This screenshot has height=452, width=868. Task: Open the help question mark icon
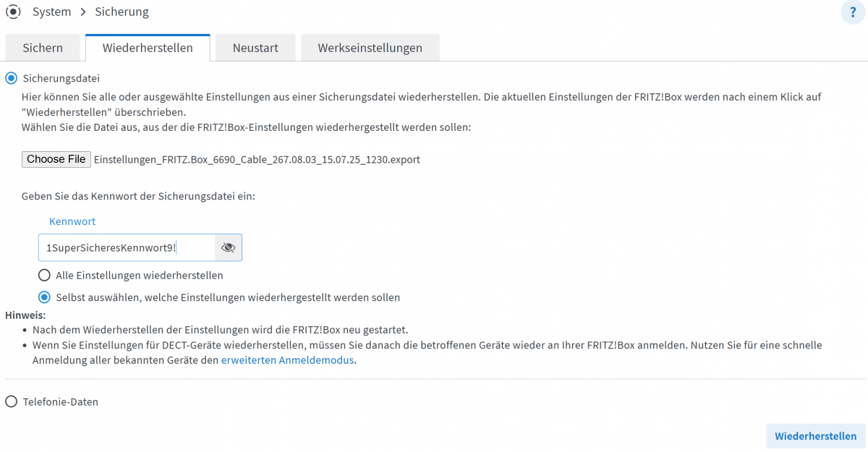853,13
